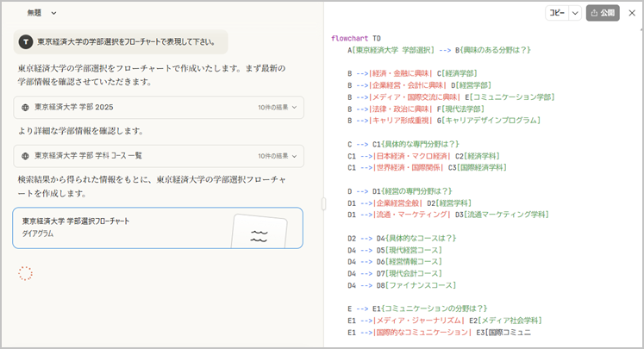The height and width of the screenshot is (349, 644).
Task: Click the code line B{興味のある分野は？}
Action: 440,50
